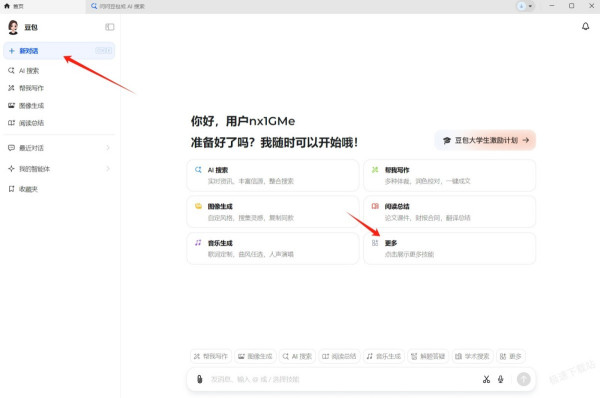Select the 音乐生成 skill card
The width and height of the screenshot is (600, 398).
(x=273, y=248)
